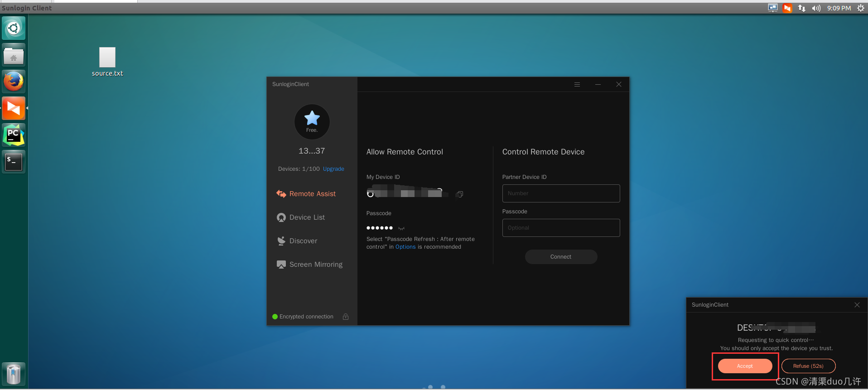Close the quick control request popup
Screen dimensions: 868x390
coord(857,305)
